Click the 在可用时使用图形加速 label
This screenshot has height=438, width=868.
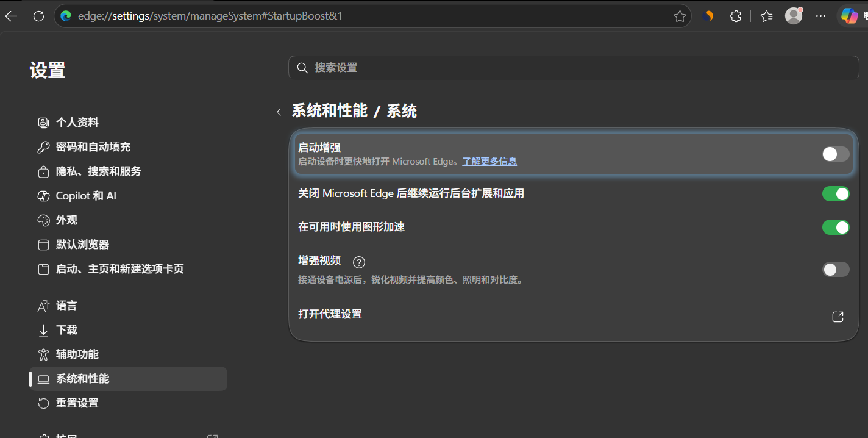coord(351,227)
